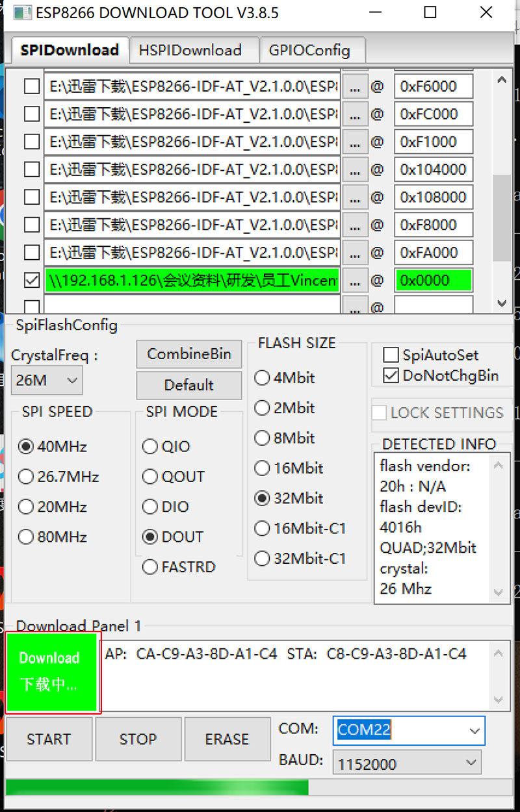Click the CombineBin button

click(189, 354)
